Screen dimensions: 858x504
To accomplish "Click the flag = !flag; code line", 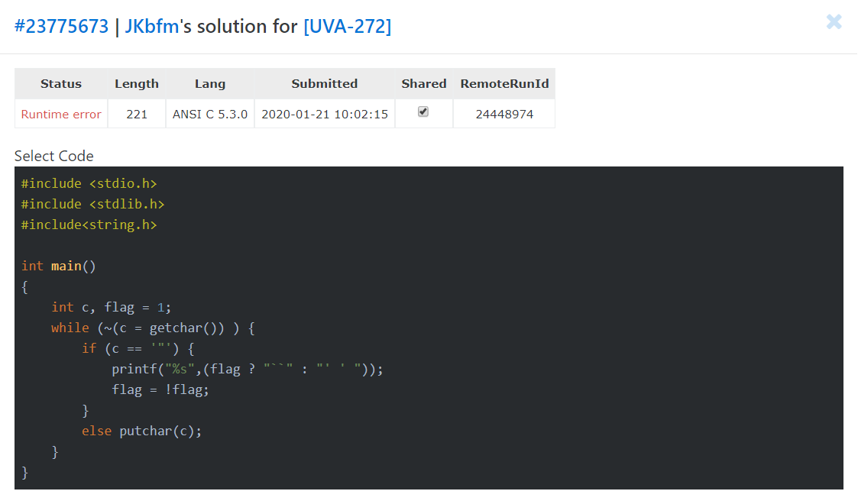I will (160, 389).
